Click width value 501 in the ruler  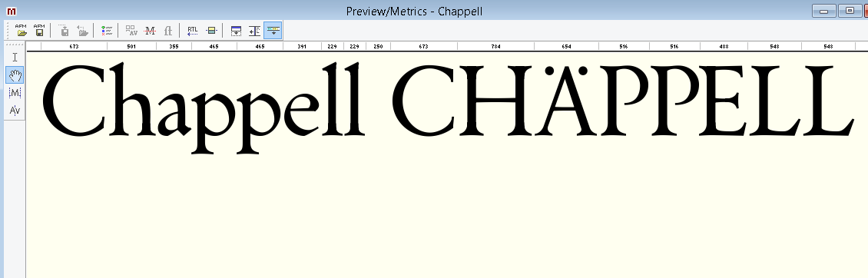click(x=131, y=47)
